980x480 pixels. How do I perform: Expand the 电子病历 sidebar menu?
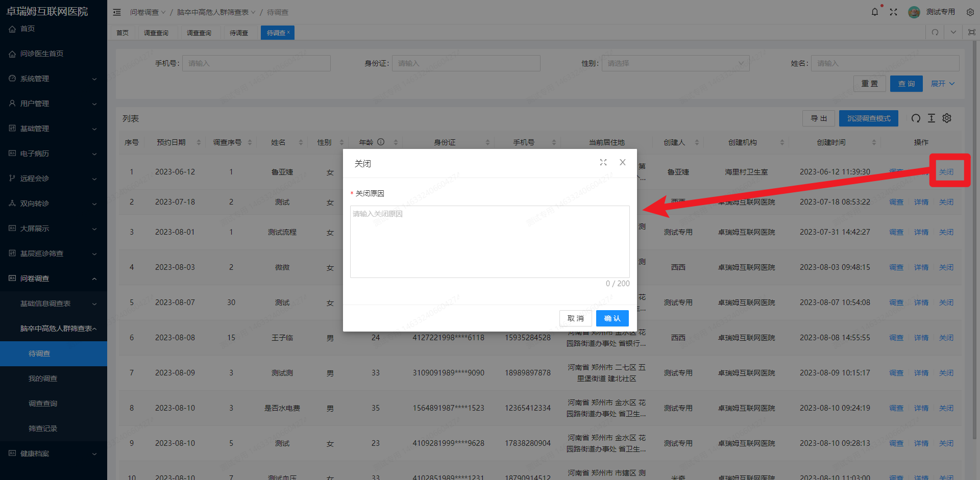click(54, 154)
